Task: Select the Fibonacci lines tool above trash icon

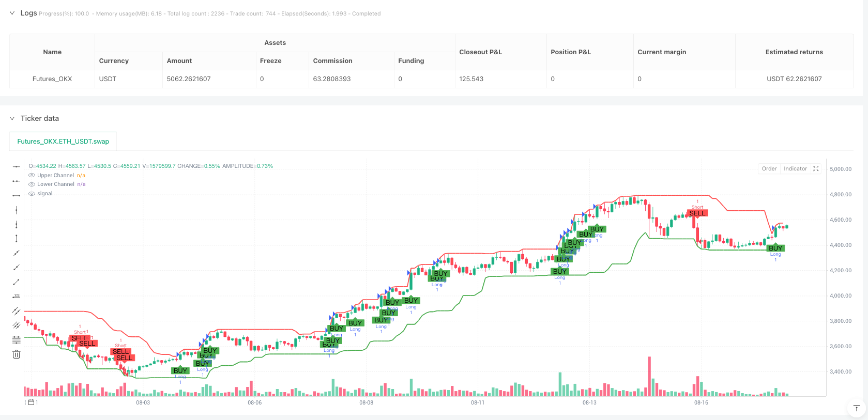Action: pos(17,340)
